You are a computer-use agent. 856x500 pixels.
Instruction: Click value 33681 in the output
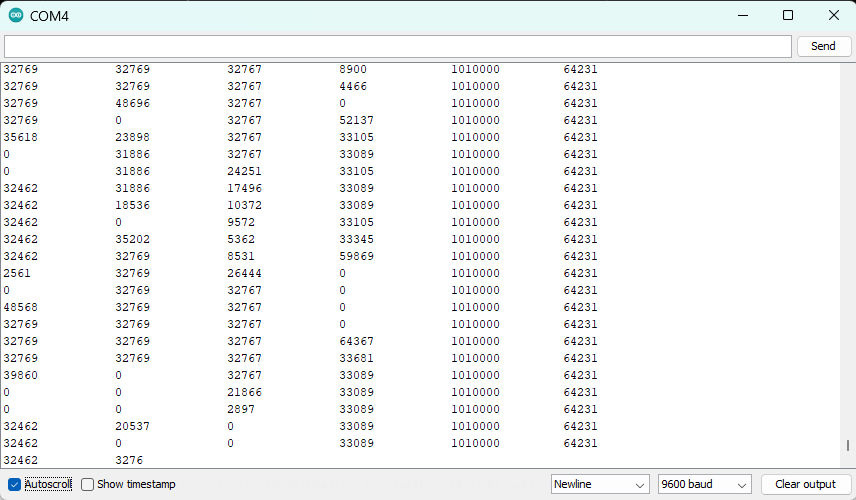click(356, 358)
